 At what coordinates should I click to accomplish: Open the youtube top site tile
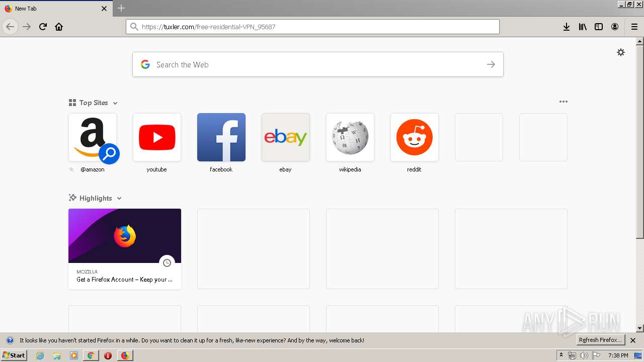click(157, 137)
